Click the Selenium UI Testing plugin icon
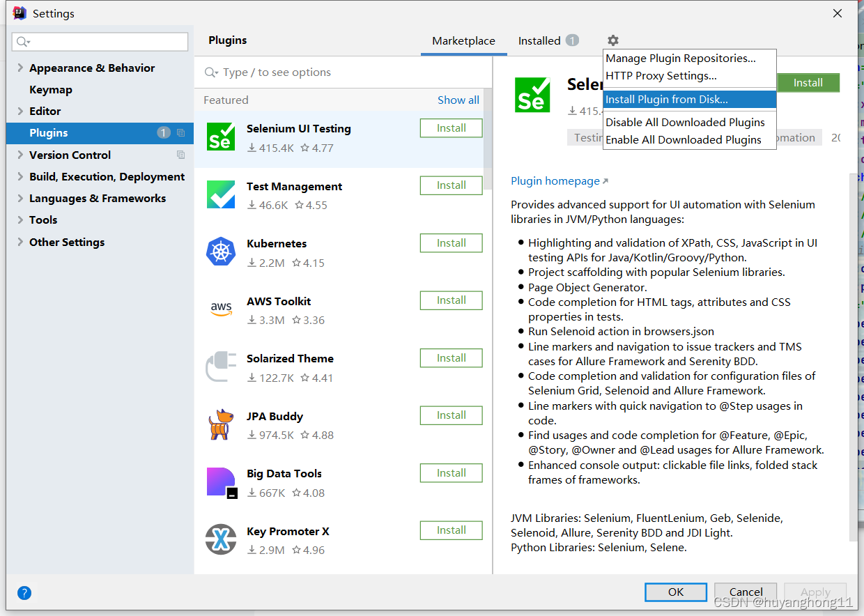Image resolution: width=864 pixels, height=616 pixels. click(x=221, y=137)
